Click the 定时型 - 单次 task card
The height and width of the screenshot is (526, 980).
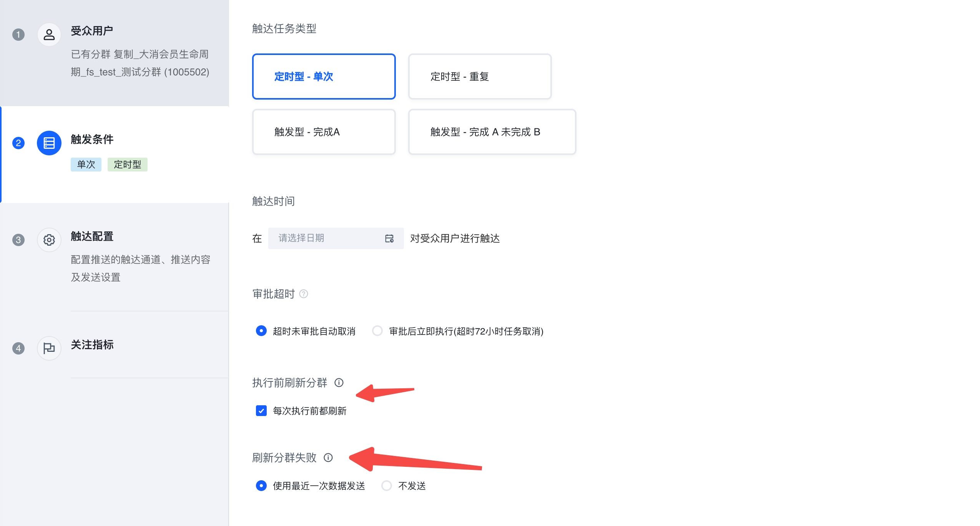[x=324, y=77]
